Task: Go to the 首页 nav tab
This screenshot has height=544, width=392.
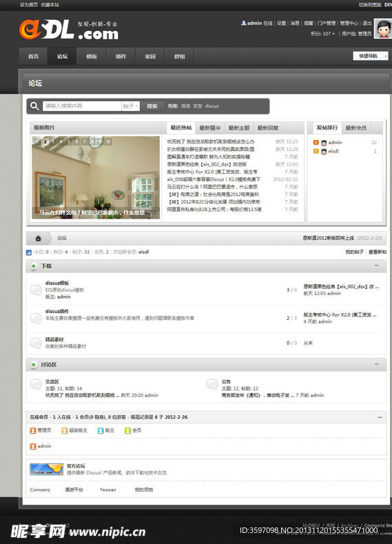Action: coord(33,57)
